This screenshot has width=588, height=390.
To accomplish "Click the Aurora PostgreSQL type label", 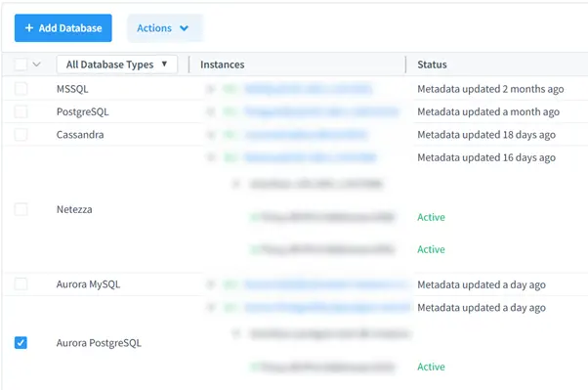I will click(99, 343).
